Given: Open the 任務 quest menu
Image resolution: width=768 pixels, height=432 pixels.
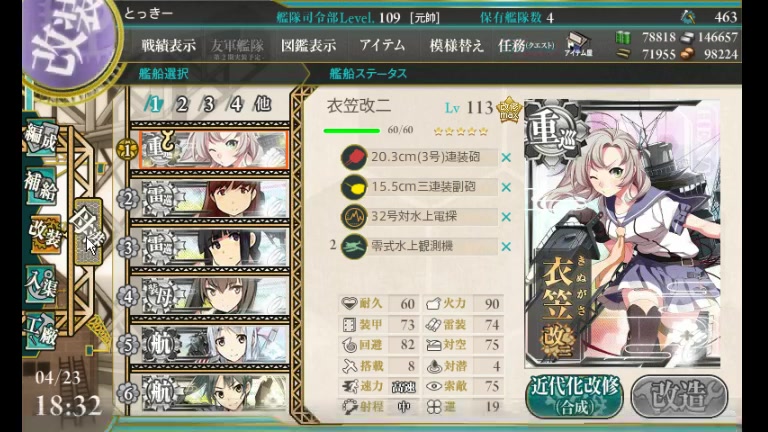Looking at the screenshot, I should (526, 46).
